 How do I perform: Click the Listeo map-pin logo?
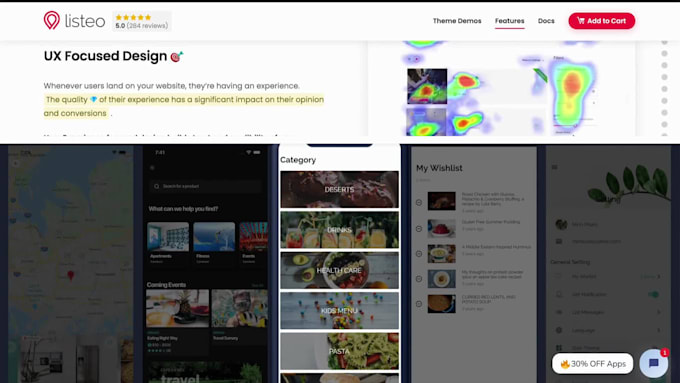point(52,20)
